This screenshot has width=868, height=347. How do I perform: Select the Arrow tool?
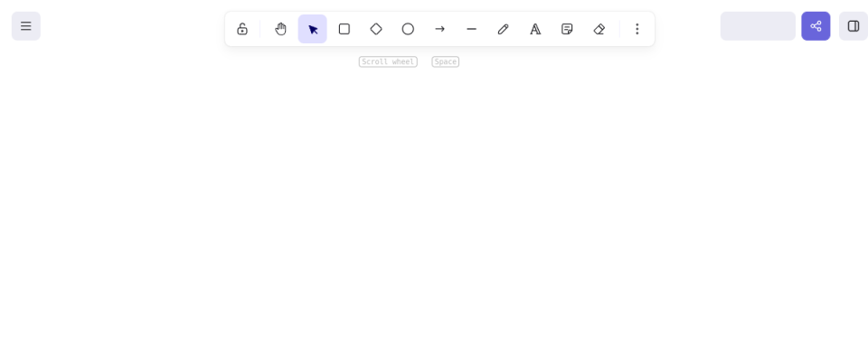[440, 29]
